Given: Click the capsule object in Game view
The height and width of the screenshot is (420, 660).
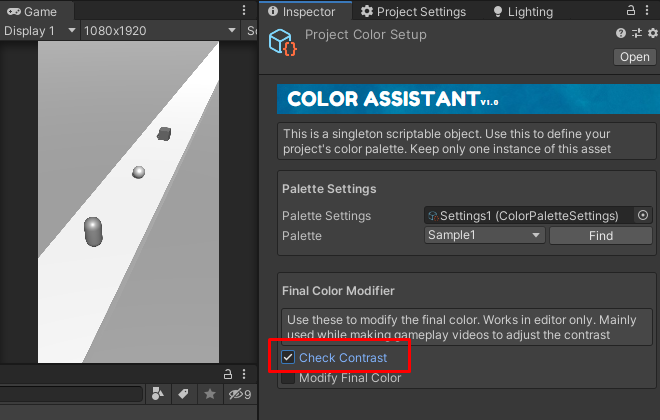Looking at the screenshot, I should click(93, 231).
